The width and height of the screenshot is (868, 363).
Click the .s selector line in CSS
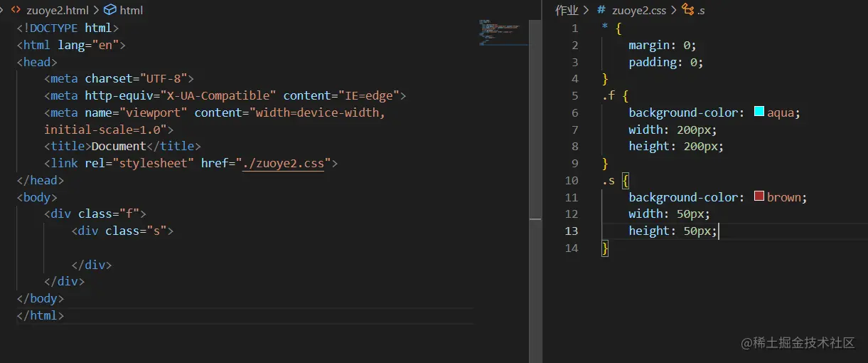[615, 180]
